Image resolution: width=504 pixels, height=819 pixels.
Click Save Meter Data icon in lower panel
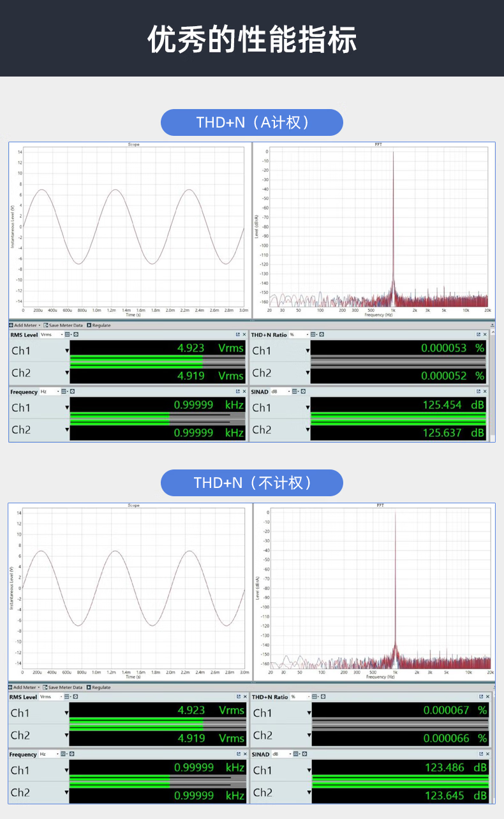tap(46, 688)
